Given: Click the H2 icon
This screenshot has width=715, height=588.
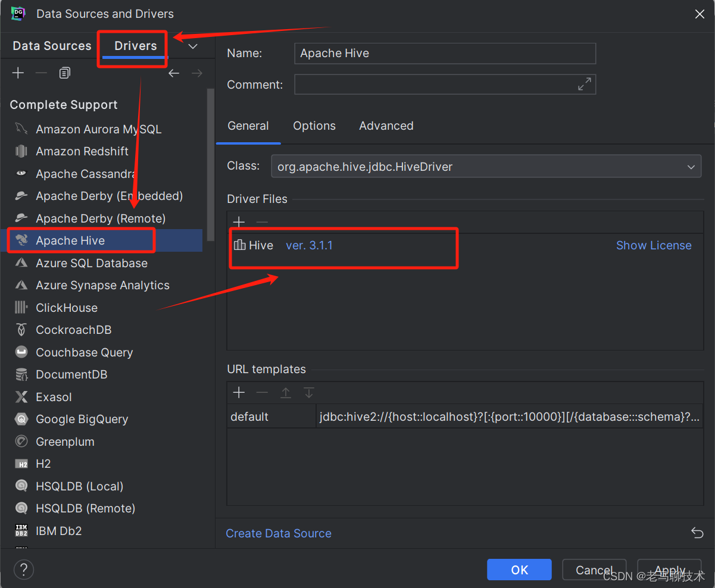Looking at the screenshot, I should (21, 464).
